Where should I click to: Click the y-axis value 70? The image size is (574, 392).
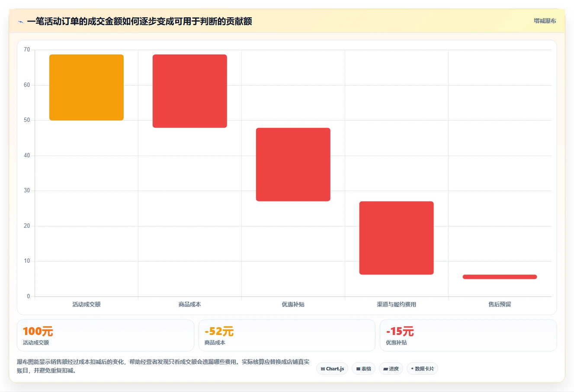tap(27, 50)
